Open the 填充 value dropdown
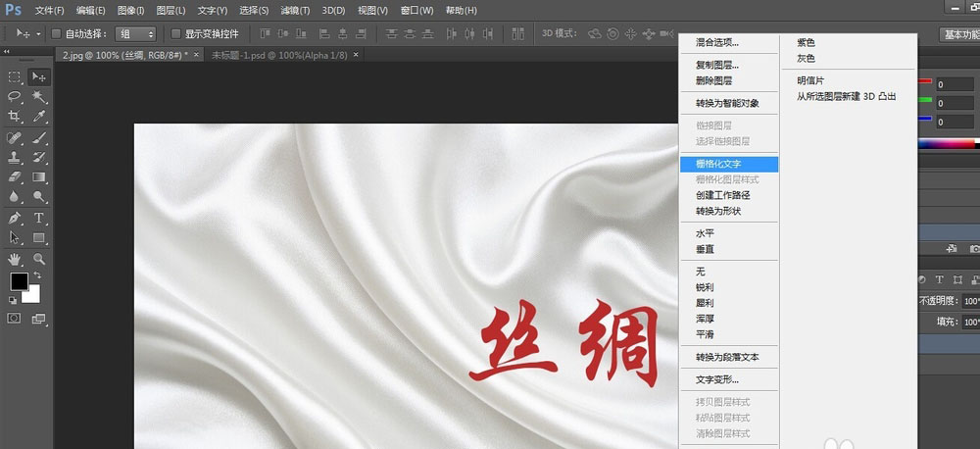 (970, 323)
